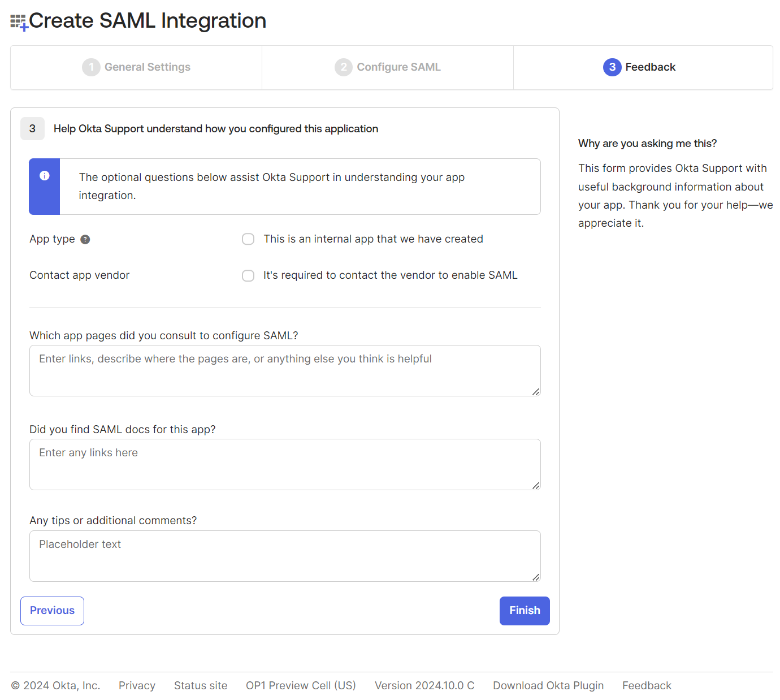
Task: Grab the resize handle of the comments box
Action: pyautogui.click(x=536, y=577)
